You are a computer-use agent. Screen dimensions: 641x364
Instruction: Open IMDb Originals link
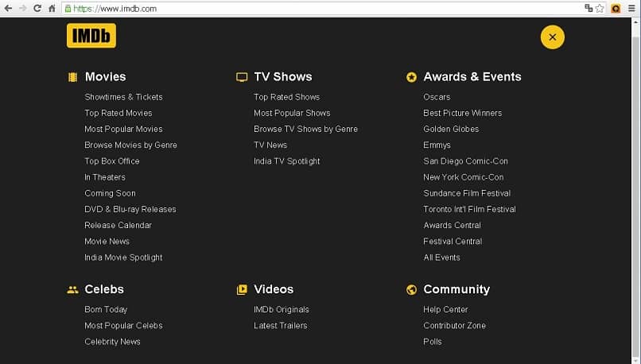tap(282, 310)
